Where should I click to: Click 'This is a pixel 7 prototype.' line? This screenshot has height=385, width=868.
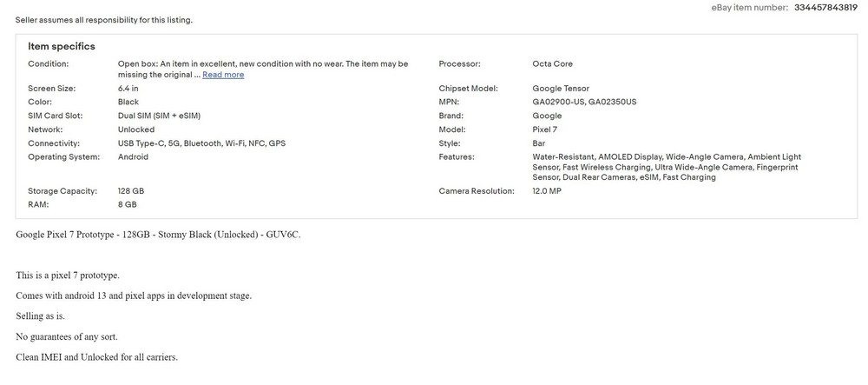coord(68,275)
